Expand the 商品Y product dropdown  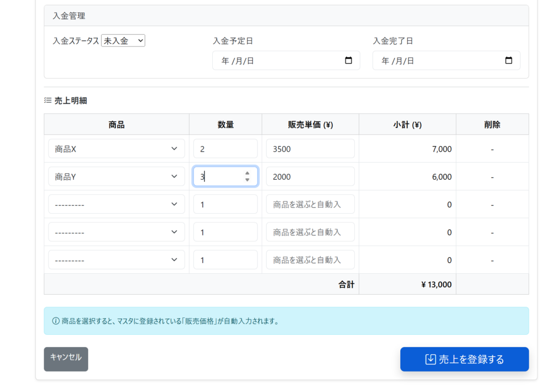[x=116, y=177]
